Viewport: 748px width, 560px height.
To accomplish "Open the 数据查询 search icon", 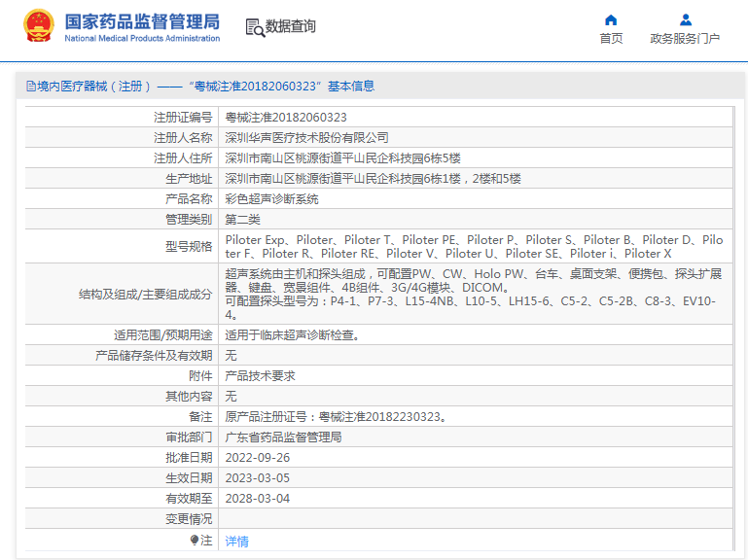I will click(255, 27).
